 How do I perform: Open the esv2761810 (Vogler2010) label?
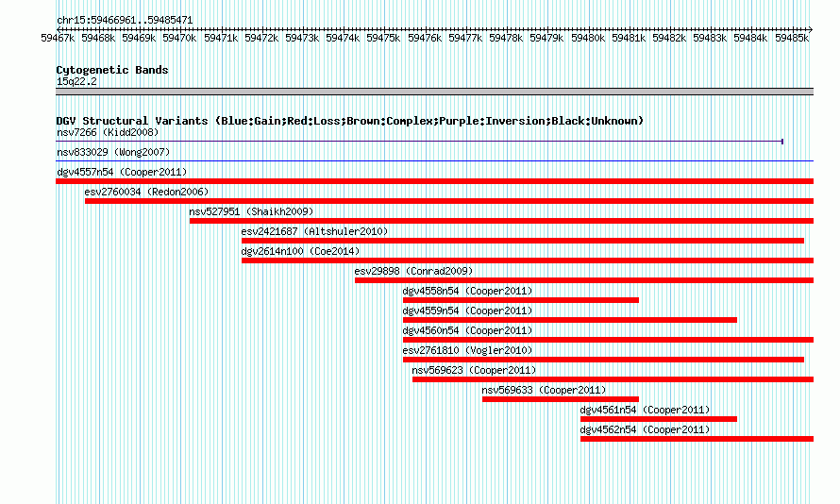(x=468, y=350)
